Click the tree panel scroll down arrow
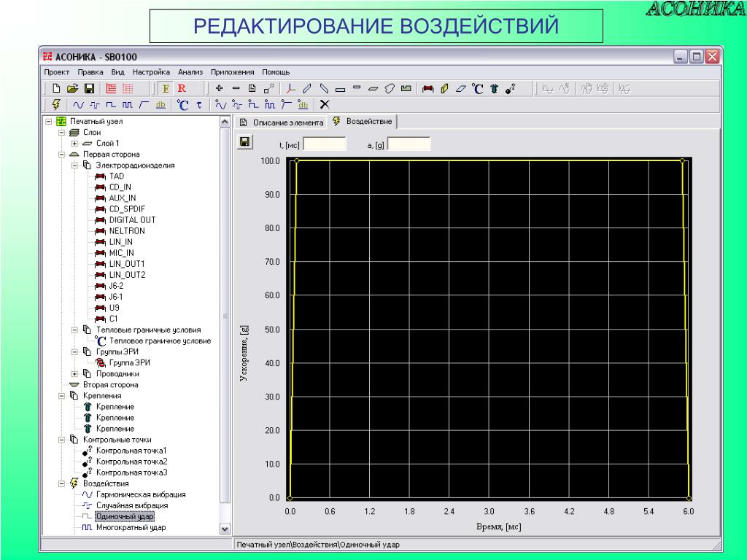The height and width of the screenshot is (560, 747). [x=225, y=529]
